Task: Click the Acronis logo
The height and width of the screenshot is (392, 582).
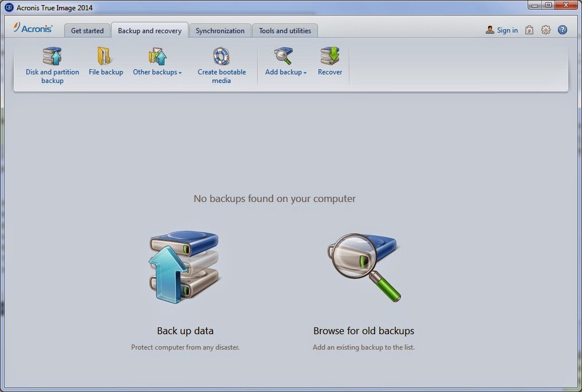Action: pyautogui.click(x=33, y=28)
